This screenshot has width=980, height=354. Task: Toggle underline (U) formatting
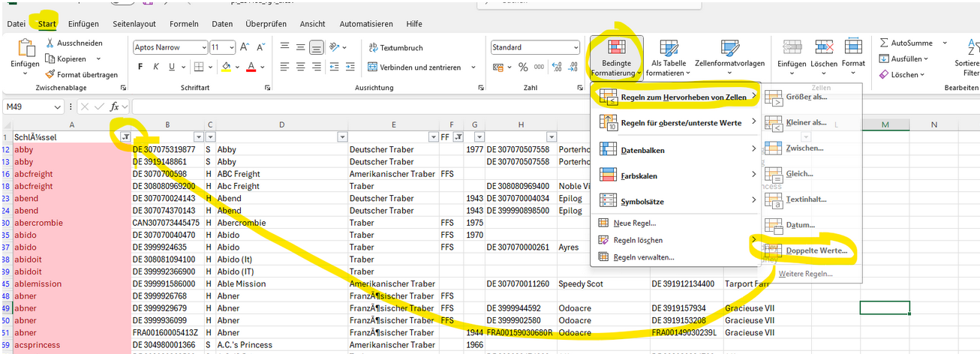click(x=172, y=67)
